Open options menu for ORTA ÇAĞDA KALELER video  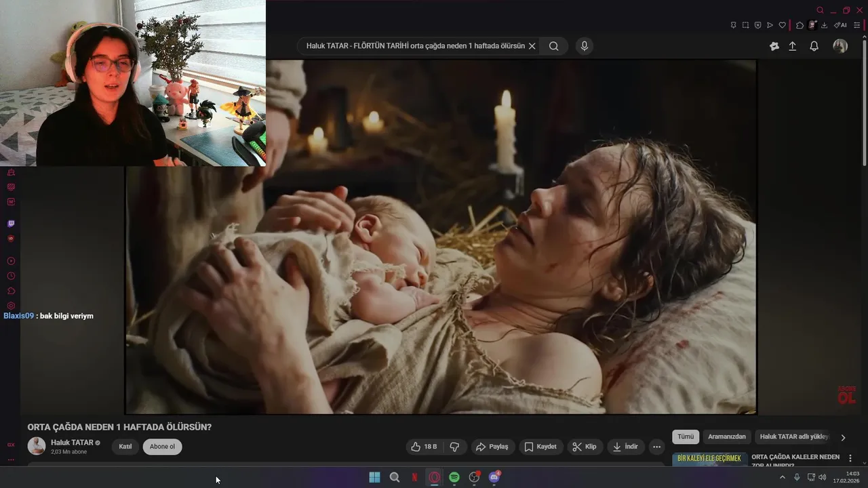tap(850, 458)
